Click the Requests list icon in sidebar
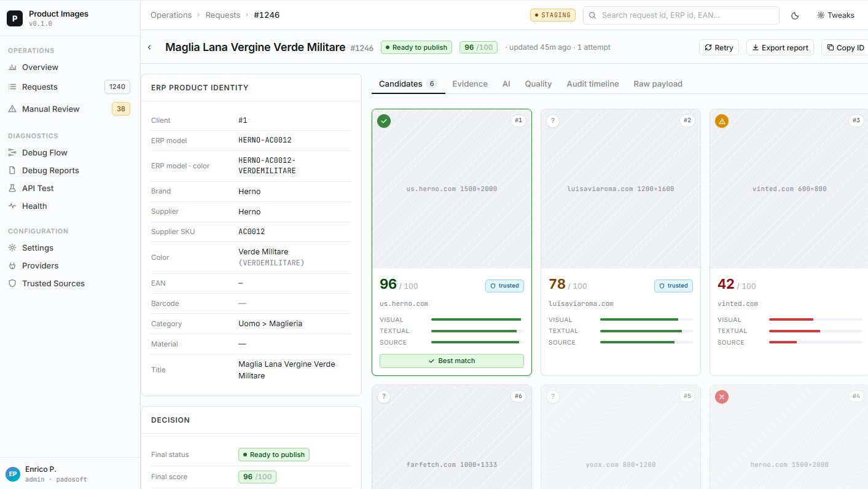Image resolution: width=868 pixels, height=489 pixels. [12, 87]
